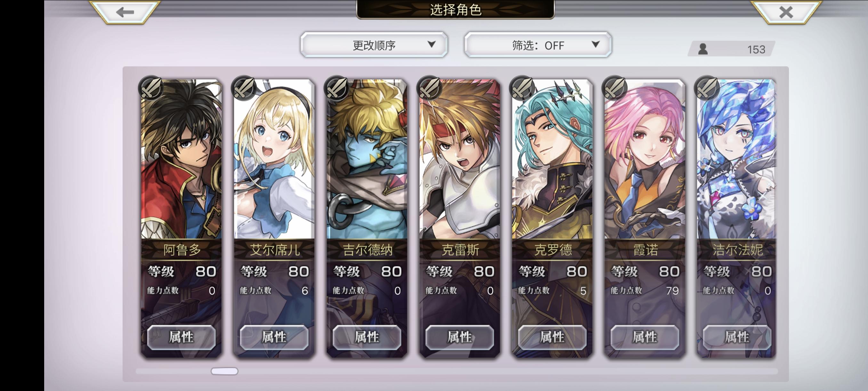
Task: Click the horizontal scrollbar thumb
Action: click(224, 371)
